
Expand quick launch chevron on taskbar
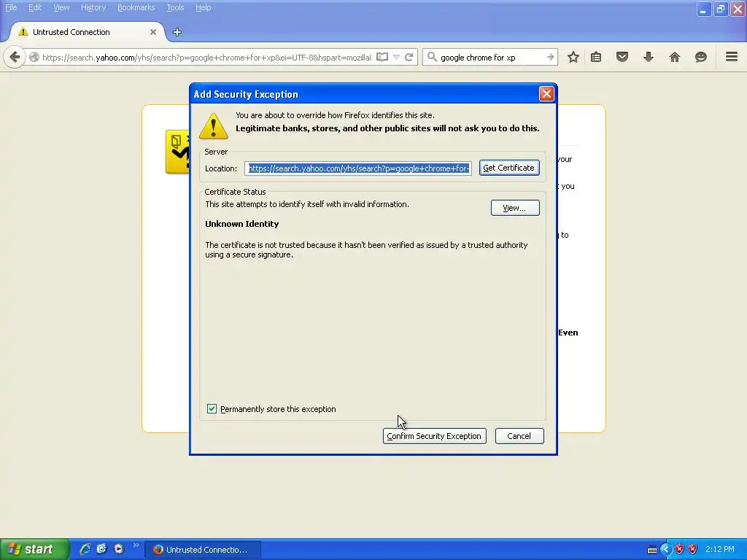coord(136,545)
